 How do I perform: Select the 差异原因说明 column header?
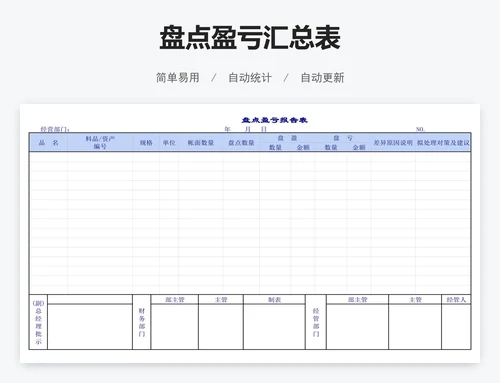[393, 143]
